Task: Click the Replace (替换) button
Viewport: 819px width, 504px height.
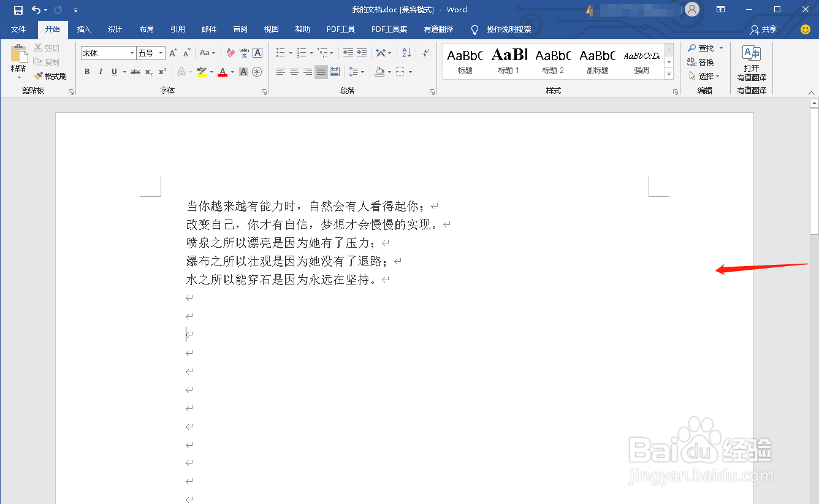Action: pos(701,62)
